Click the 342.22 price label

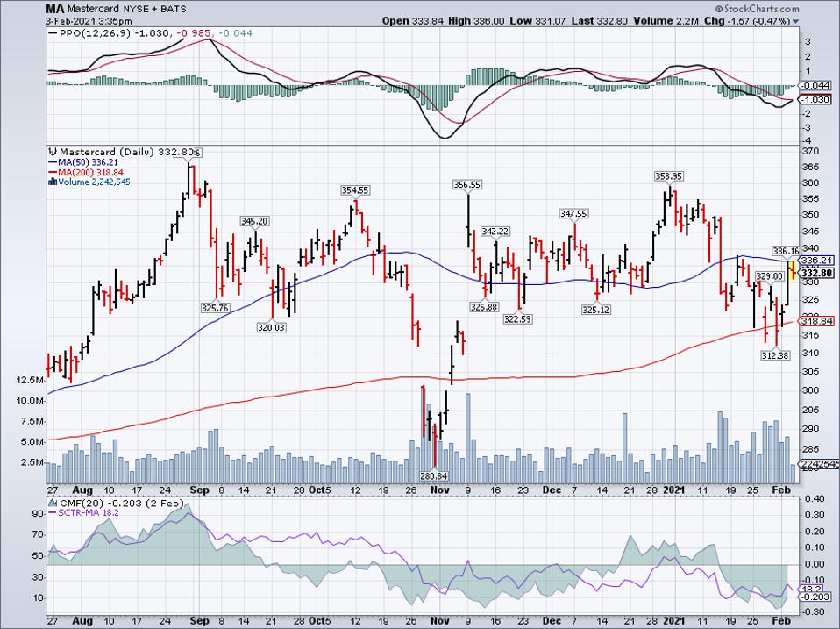[495, 232]
